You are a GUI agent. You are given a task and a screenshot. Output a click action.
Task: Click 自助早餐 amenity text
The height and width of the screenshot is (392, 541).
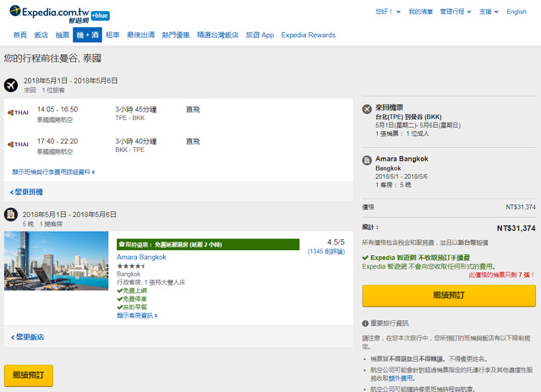coord(135,308)
